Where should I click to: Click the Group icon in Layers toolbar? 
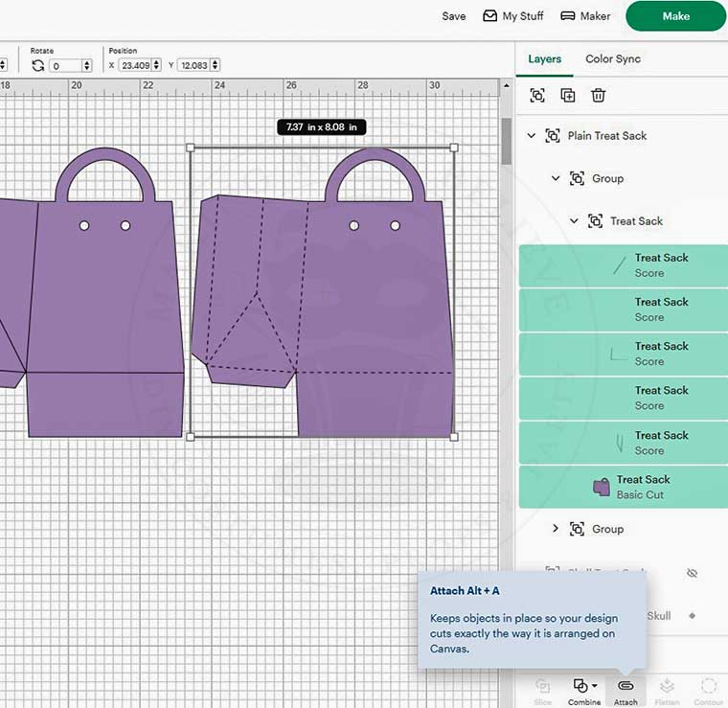click(x=537, y=95)
